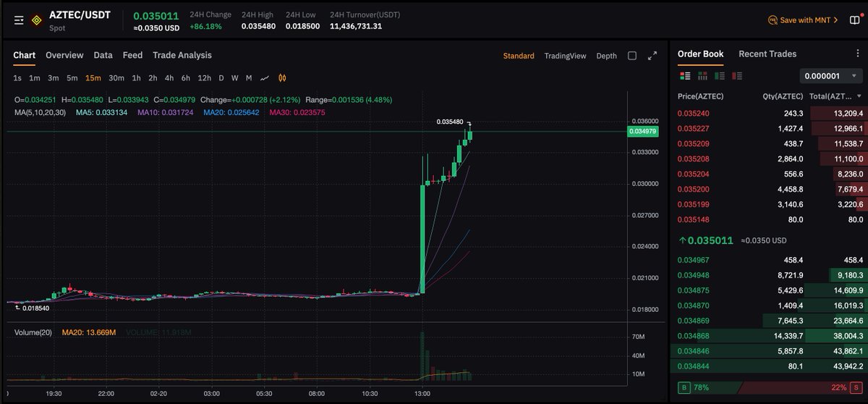
Task: Switch chart to line chart type
Action: click(x=265, y=78)
